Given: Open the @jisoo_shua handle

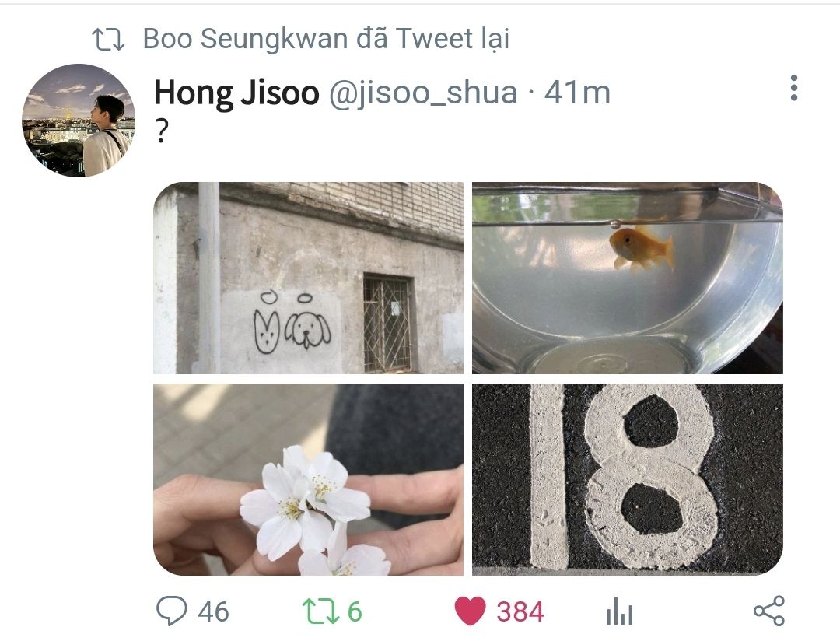Looking at the screenshot, I should point(423,93).
